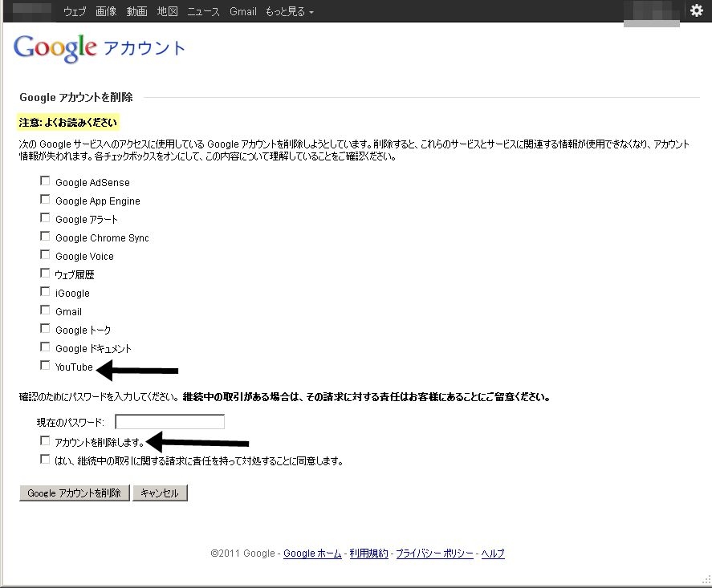Viewport: 712px width, 588px height.
Task: Click the ©2011 Google footer text
Action: pos(243,554)
